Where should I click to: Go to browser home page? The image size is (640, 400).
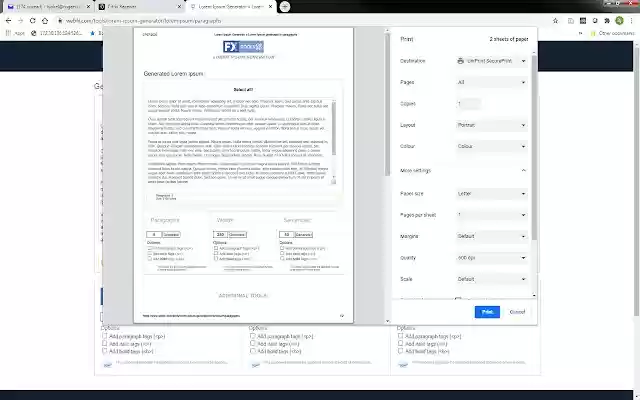pyautogui.click(x=45, y=20)
